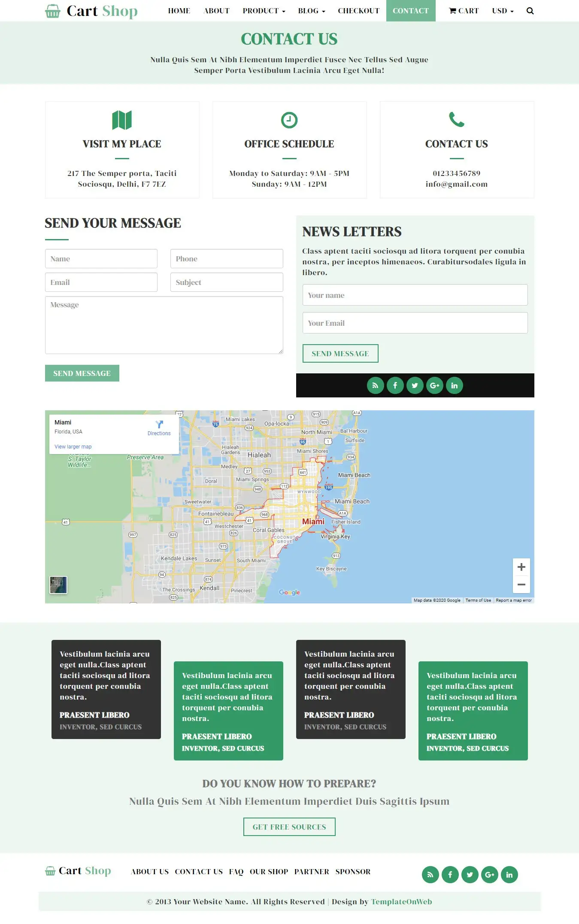Click the Subject input field
The image size is (579, 924).
(227, 282)
